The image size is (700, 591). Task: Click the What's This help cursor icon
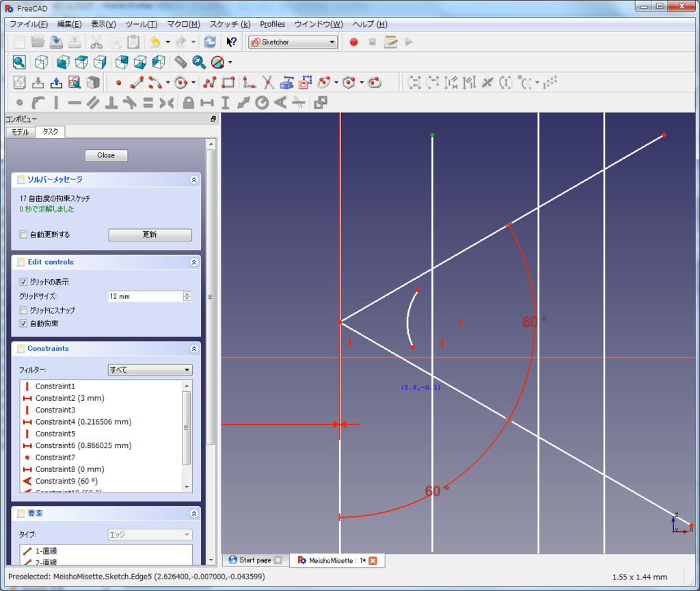231,42
